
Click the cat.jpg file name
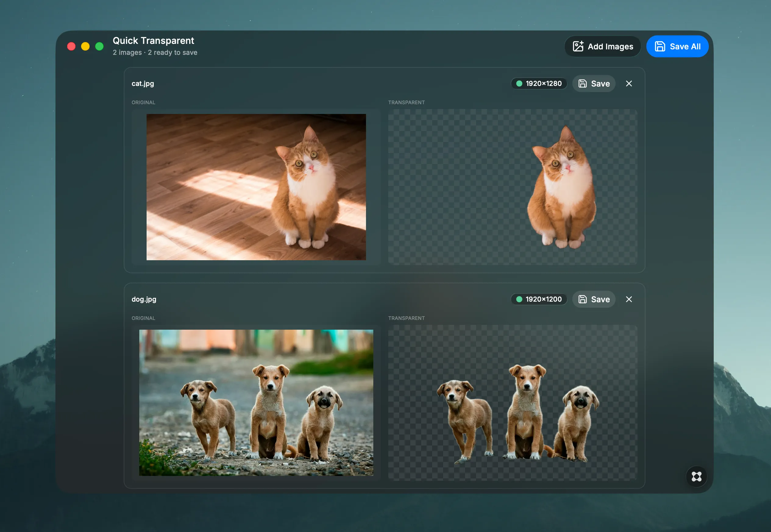click(x=143, y=84)
